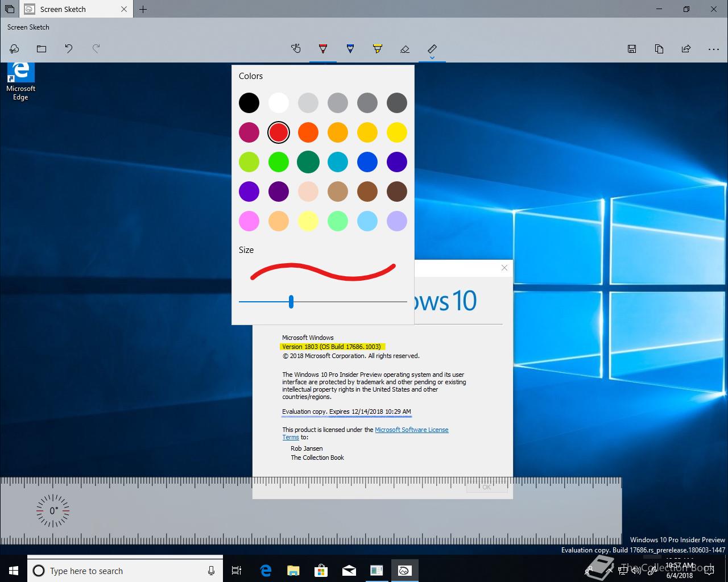Choose the orange color swatch
This screenshot has height=582, width=728.
(x=308, y=132)
